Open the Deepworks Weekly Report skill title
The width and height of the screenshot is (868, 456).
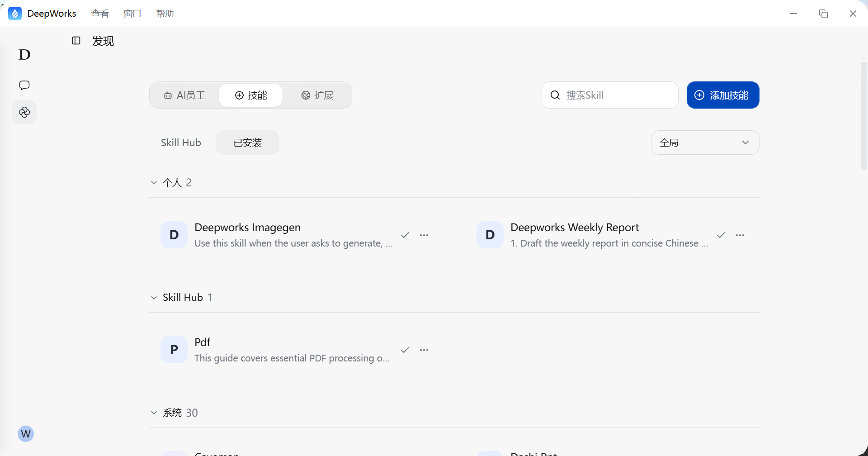(575, 228)
